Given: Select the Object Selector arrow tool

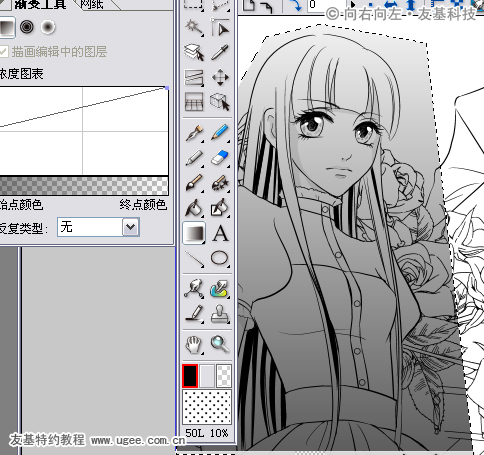Looking at the screenshot, I should [220, 27].
